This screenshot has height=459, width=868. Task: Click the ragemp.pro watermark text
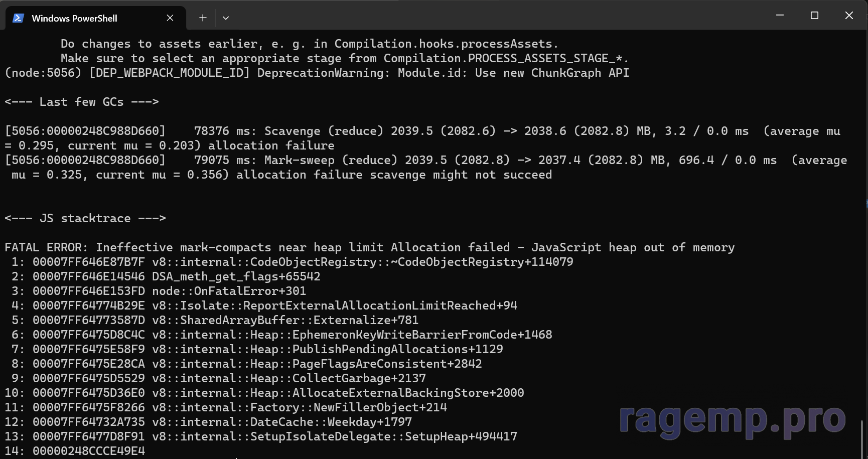(733, 420)
